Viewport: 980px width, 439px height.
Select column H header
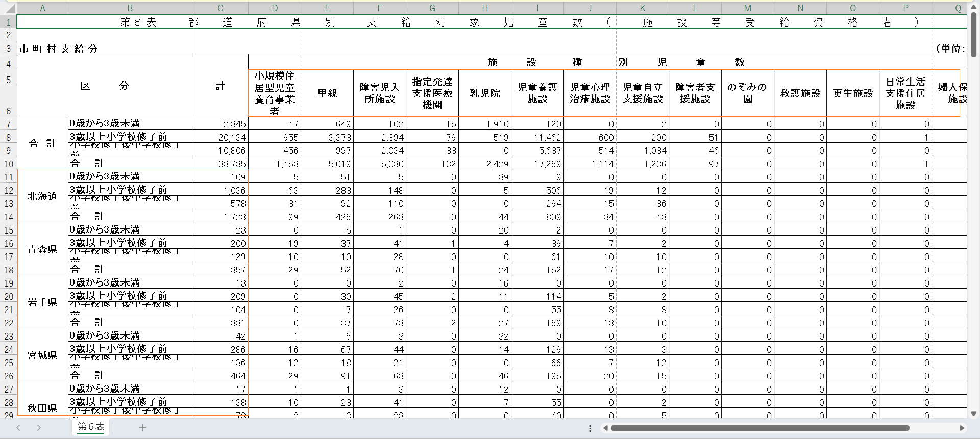pyautogui.click(x=484, y=8)
